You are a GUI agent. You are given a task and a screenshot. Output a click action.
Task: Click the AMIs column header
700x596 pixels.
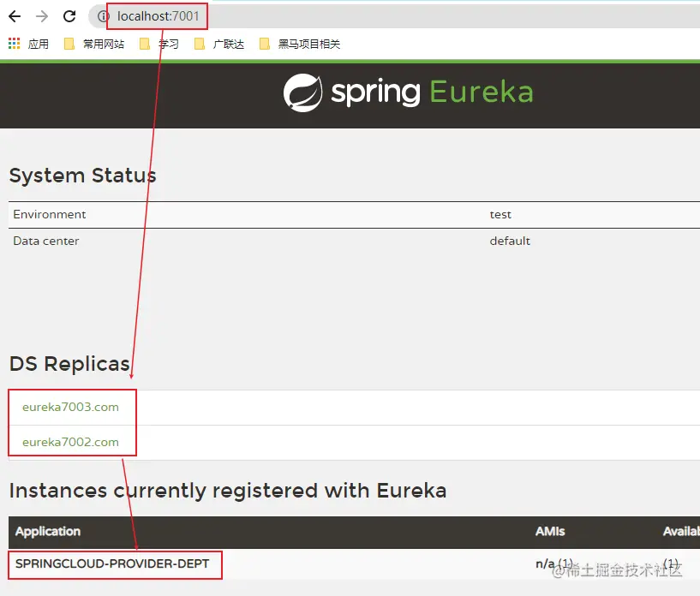coord(550,531)
